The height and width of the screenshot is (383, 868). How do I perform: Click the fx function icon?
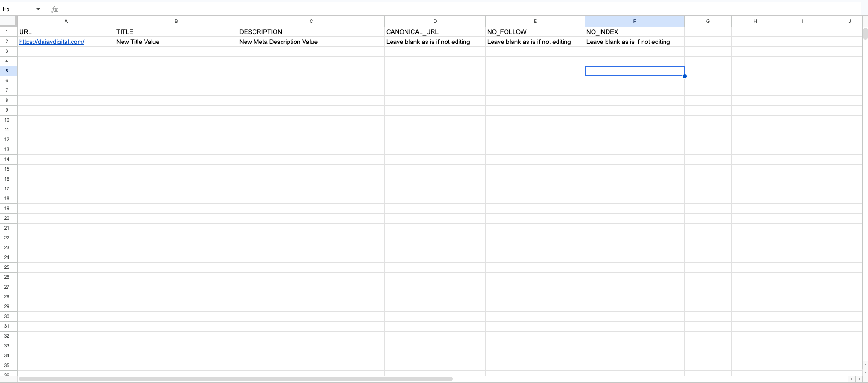point(55,9)
